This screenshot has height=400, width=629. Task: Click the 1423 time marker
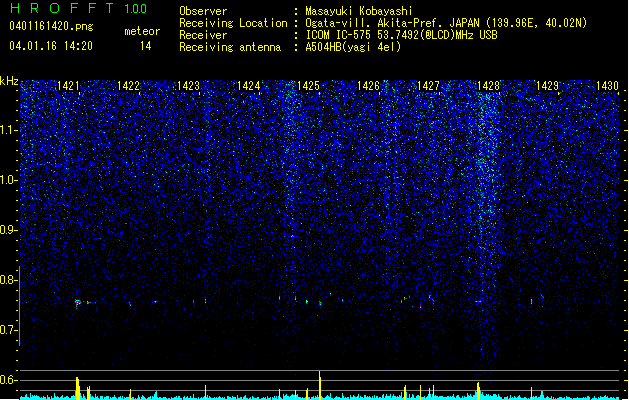(188, 86)
